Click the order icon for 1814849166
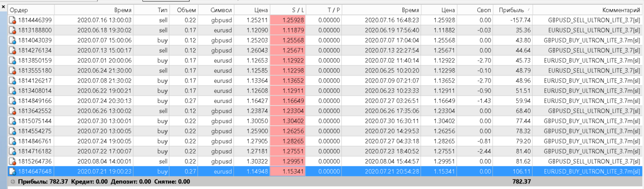The height and width of the screenshot is (189, 644). [x=13, y=101]
